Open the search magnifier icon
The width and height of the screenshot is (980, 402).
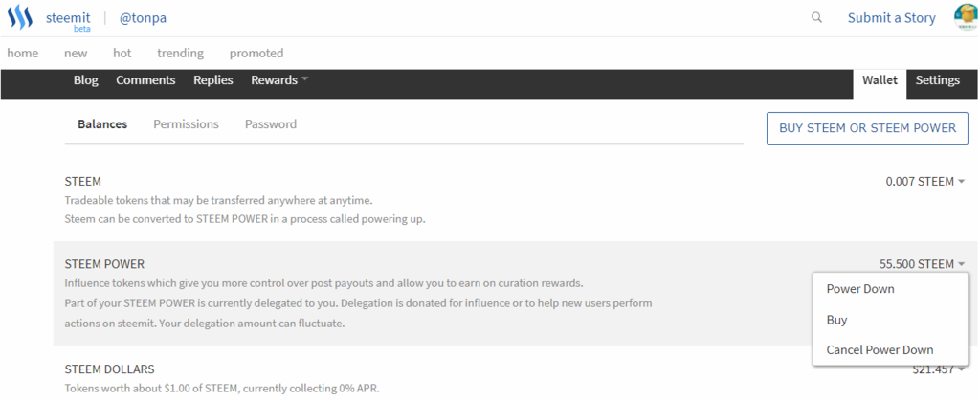click(x=816, y=17)
